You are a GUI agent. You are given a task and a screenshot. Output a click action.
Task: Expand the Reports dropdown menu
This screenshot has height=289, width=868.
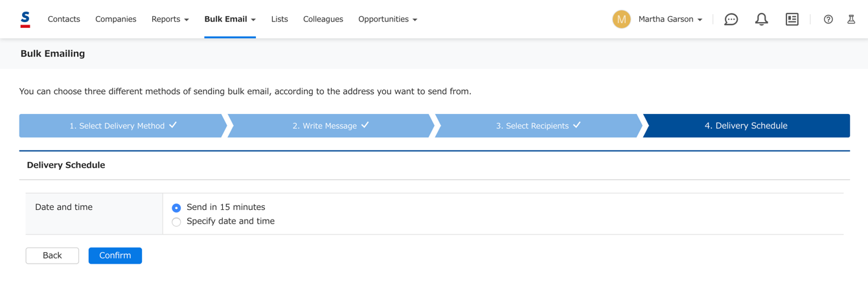click(170, 19)
